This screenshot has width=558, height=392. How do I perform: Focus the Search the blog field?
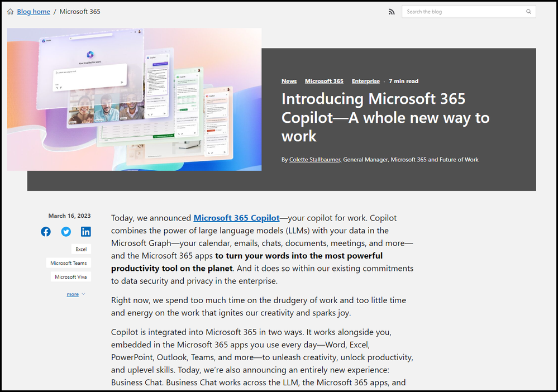point(469,12)
